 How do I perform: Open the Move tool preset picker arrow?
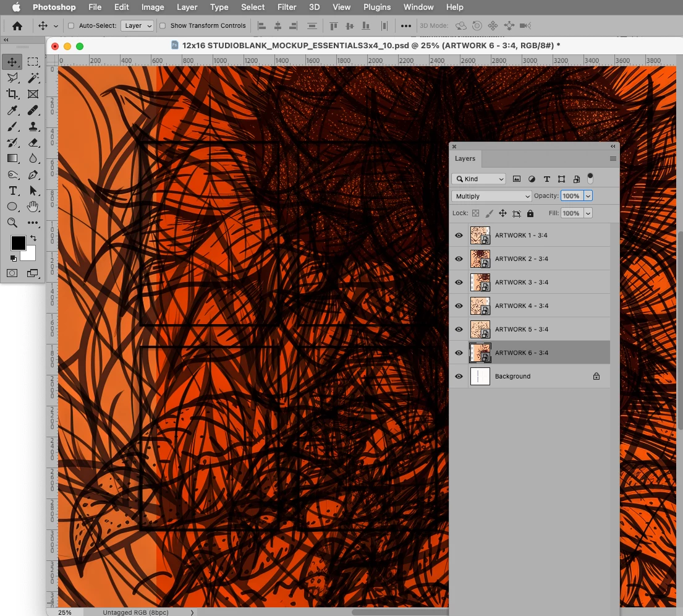click(x=56, y=26)
